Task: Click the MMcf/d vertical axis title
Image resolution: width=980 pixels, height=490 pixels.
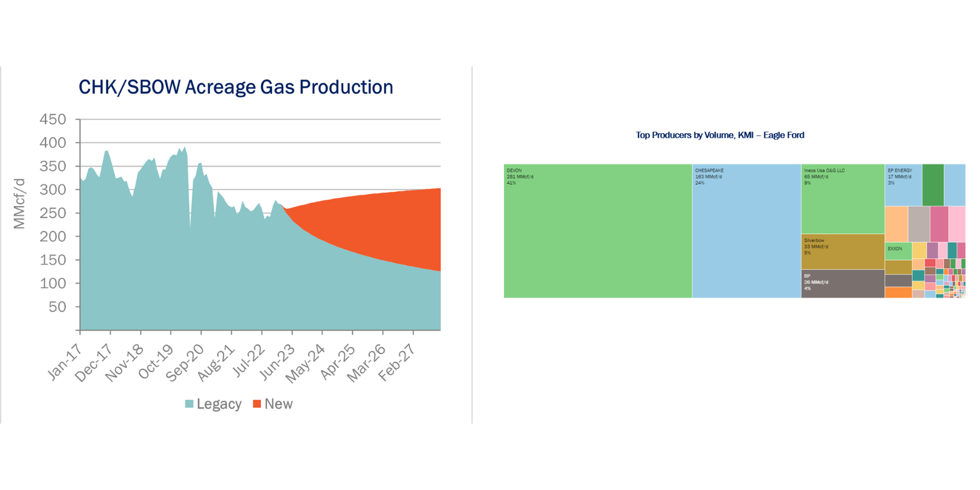Action: pyautogui.click(x=19, y=204)
